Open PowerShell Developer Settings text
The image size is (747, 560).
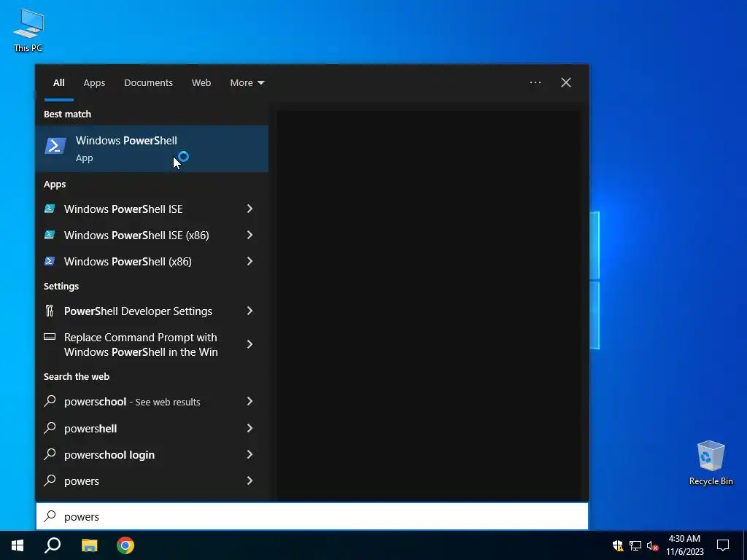tap(138, 311)
